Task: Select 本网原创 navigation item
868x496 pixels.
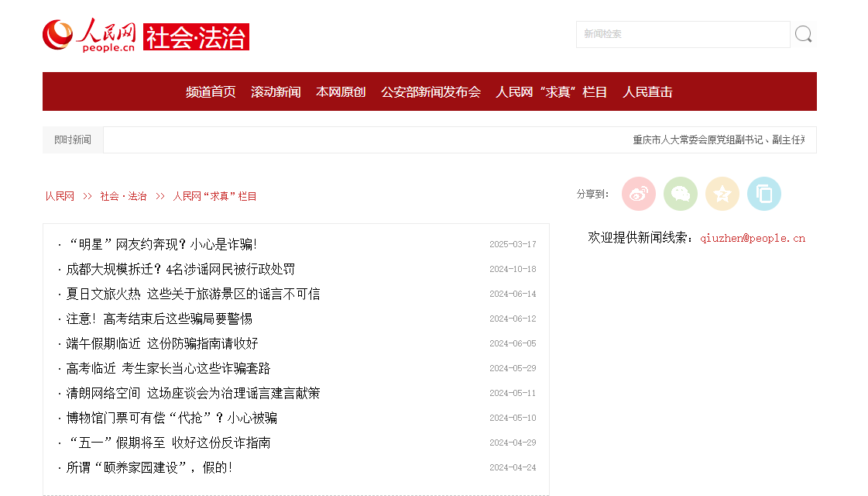Action: tap(341, 91)
